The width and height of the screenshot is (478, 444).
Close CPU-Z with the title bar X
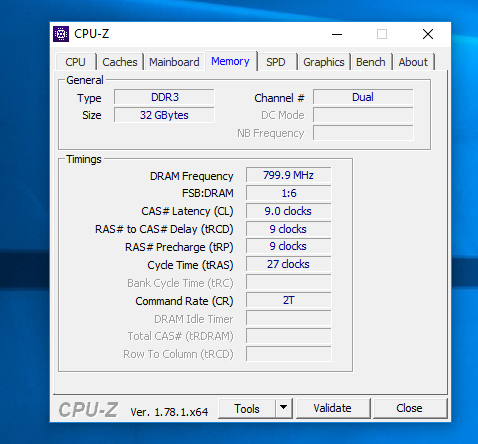pos(428,34)
